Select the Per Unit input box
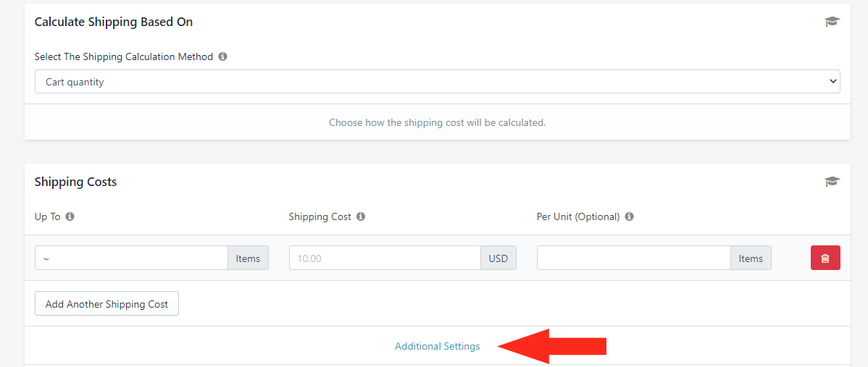 click(634, 258)
